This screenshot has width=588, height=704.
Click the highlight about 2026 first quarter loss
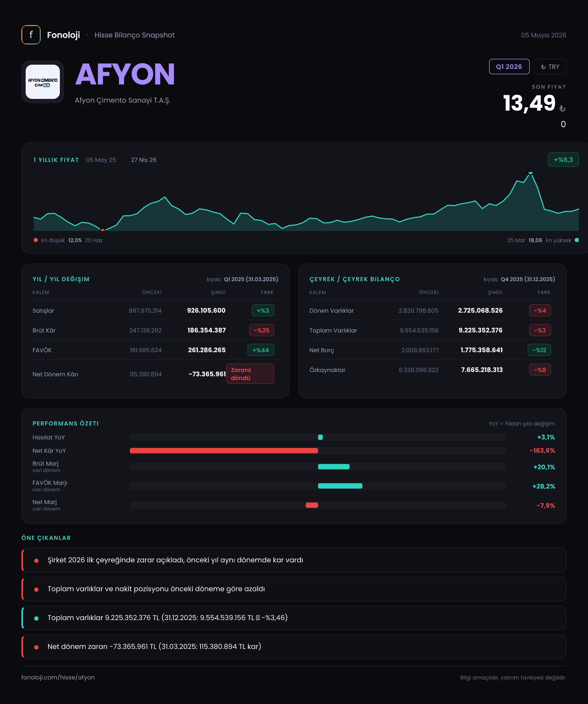294,560
